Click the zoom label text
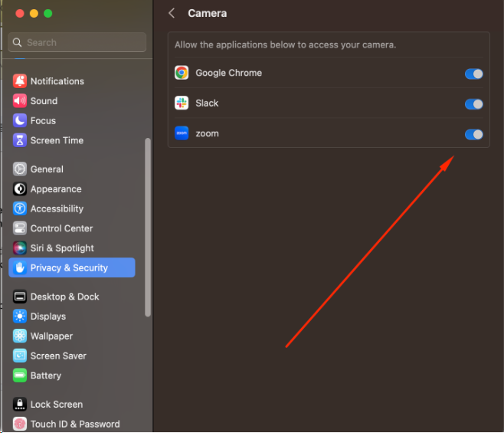The image size is (504, 433). click(x=207, y=133)
